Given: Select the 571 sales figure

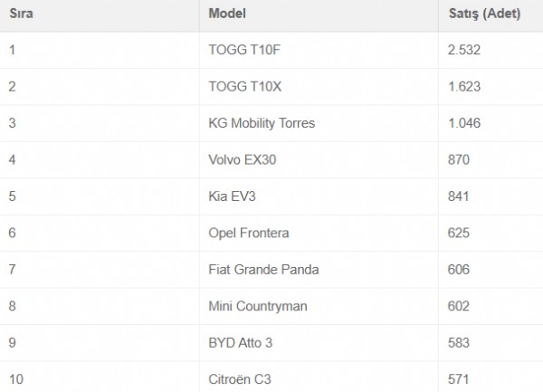Looking at the screenshot, I should [x=459, y=378].
